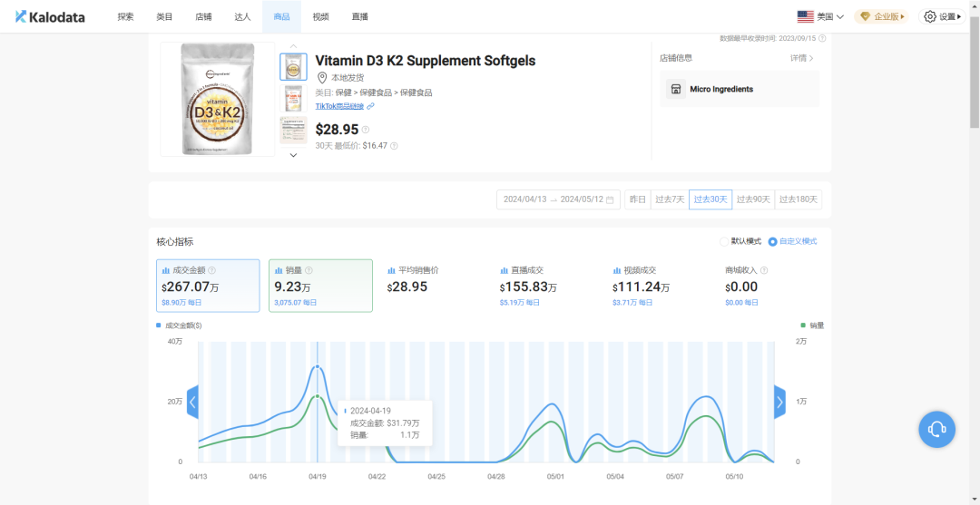Toggle the 视频成交 metric card
Viewport: 980px width, 505px height.
click(660, 286)
